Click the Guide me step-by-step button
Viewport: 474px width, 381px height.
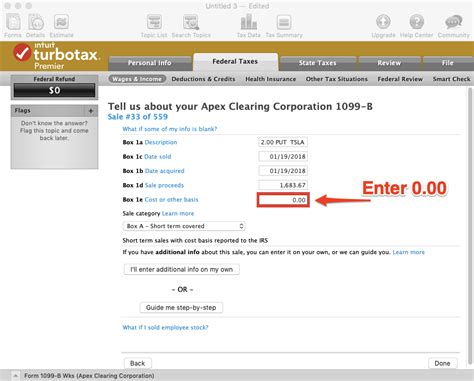click(181, 307)
